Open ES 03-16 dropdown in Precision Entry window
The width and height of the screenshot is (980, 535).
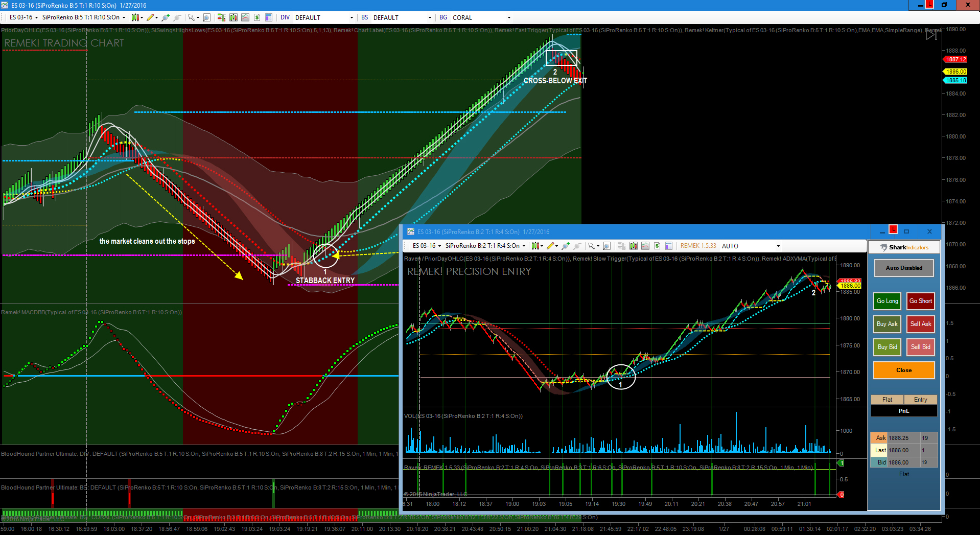[427, 246]
